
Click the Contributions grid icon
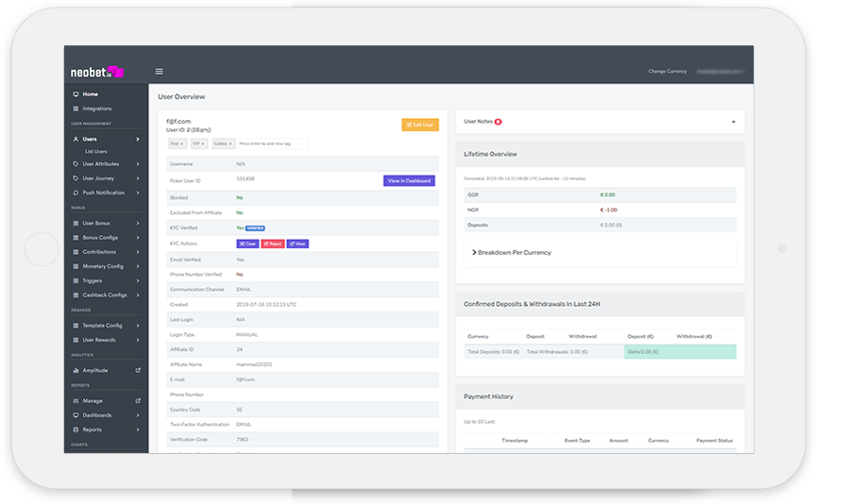point(76,252)
